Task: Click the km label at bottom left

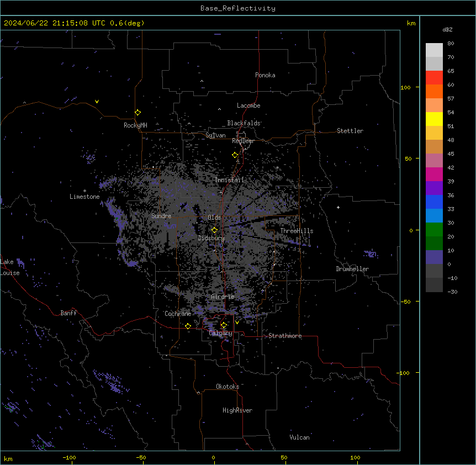Action: click(x=8, y=458)
